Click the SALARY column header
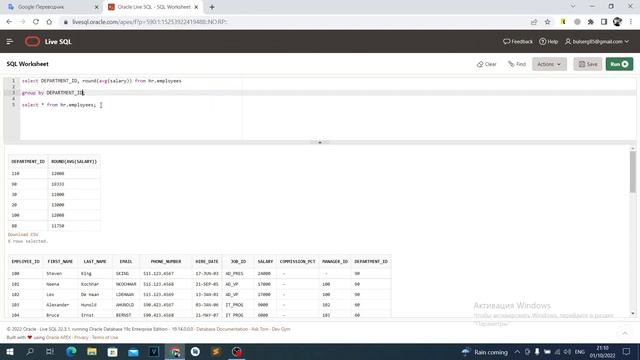640x360 pixels. [265, 262]
